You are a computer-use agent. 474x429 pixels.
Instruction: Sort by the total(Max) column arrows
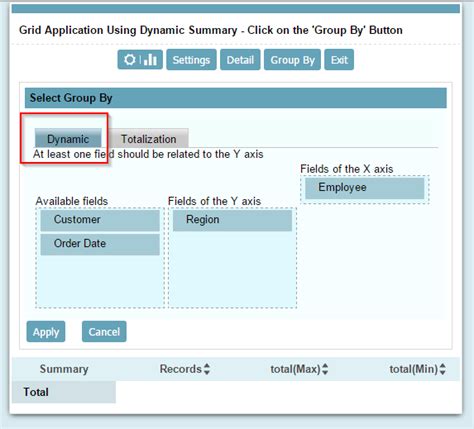(325, 369)
